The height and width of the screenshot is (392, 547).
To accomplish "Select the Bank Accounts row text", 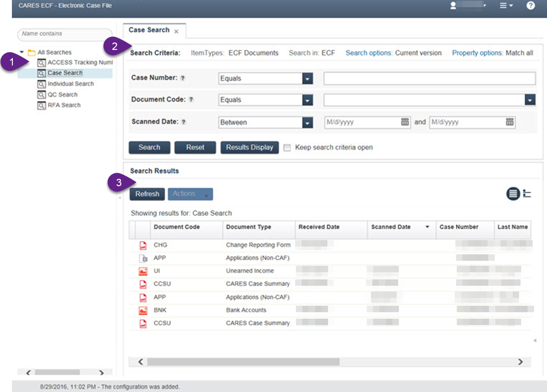I will (246, 311).
